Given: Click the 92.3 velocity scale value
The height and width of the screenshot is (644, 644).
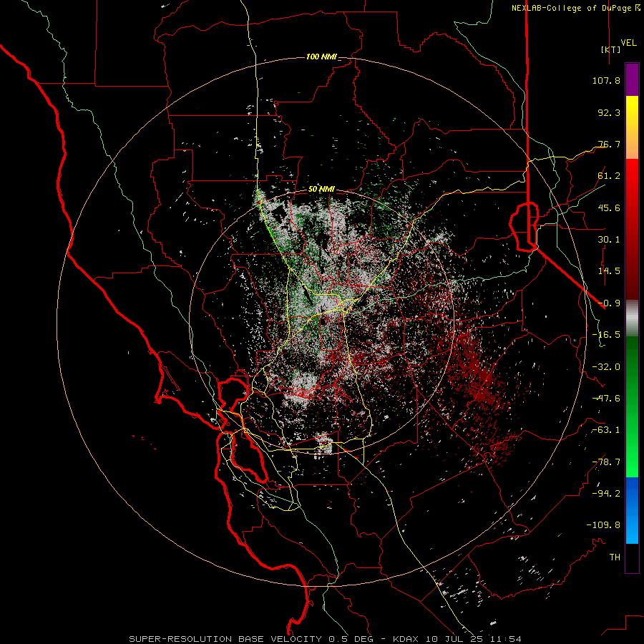Looking at the screenshot, I should coord(609,112).
